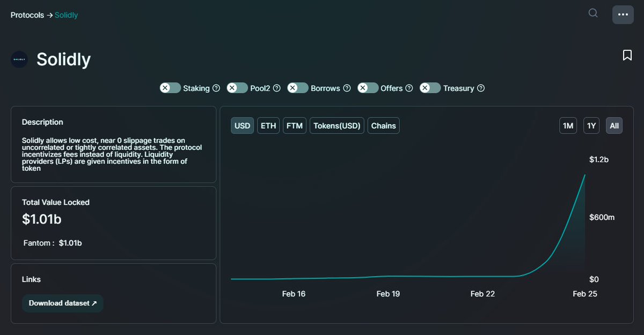Click the Solidly protocol logo
Screen dimensions: 644x335
19,59
